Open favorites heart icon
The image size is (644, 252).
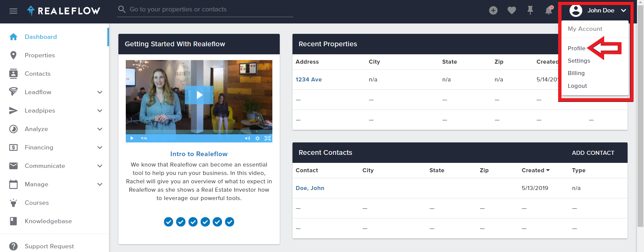click(x=512, y=10)
